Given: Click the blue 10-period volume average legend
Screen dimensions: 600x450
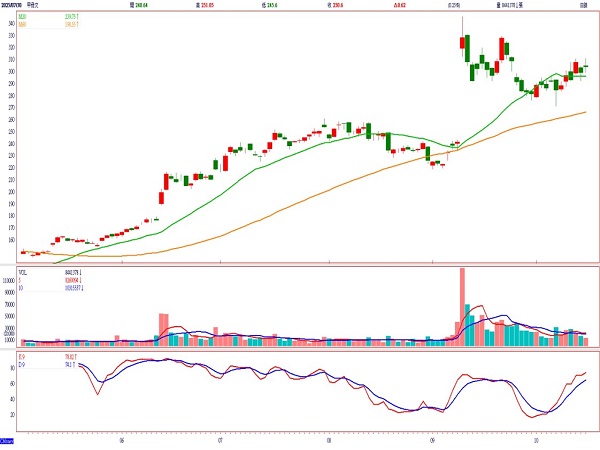Looking at the screenshot, I should click(x=22, y=287).
